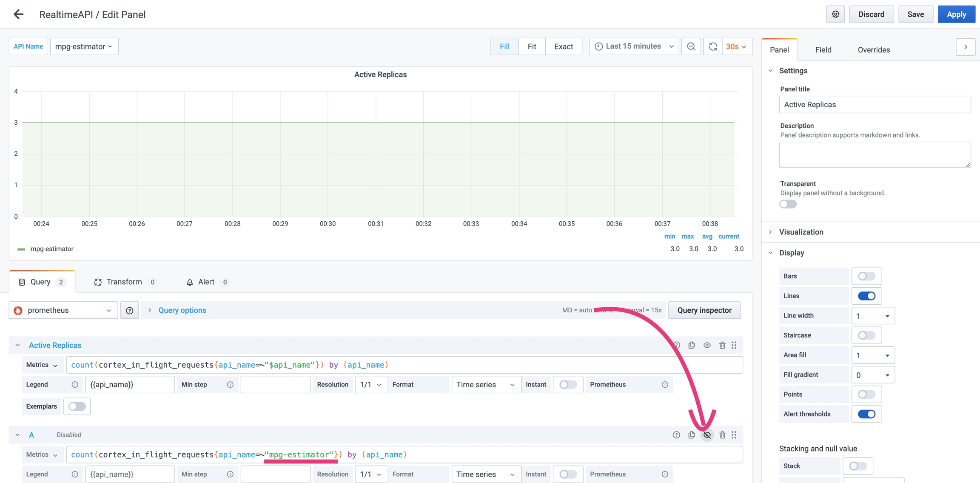Click the refresh dashboard icon
The height and width of the screenshot is (483, 980).
[713, 46]
